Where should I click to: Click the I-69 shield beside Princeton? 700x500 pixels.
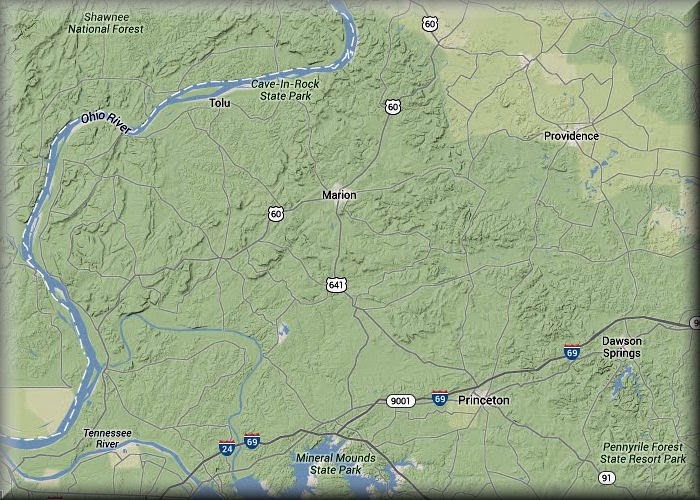tap(440, 398)
